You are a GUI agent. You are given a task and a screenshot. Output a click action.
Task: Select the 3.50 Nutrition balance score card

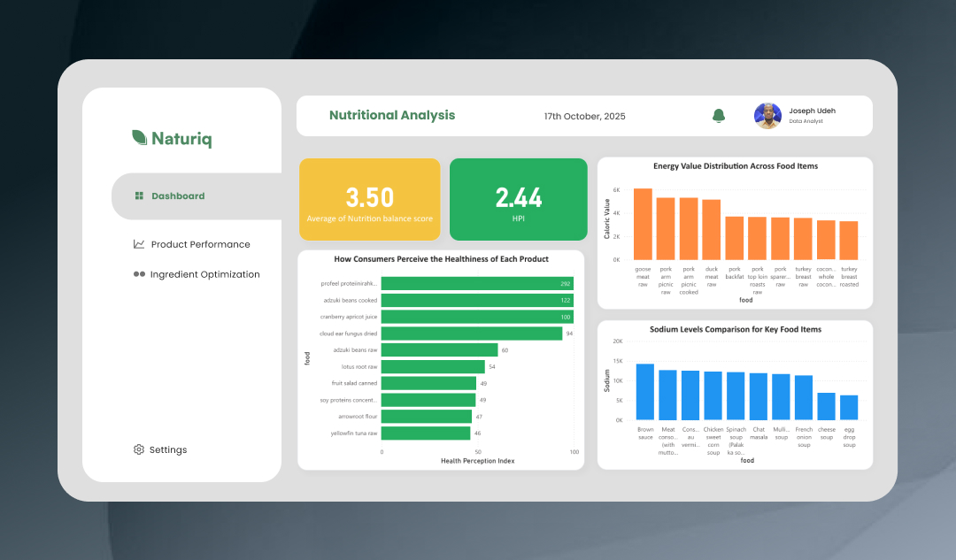tap(369, 199)
